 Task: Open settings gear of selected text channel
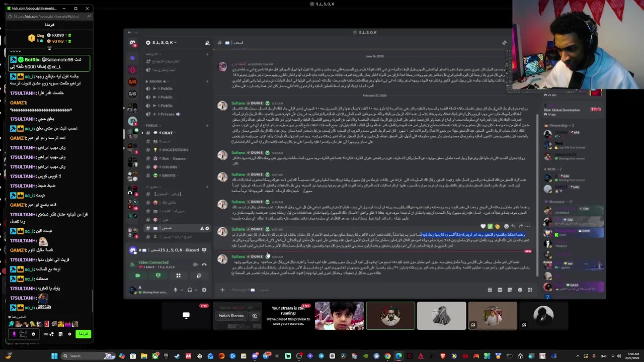tap(207, 228)
